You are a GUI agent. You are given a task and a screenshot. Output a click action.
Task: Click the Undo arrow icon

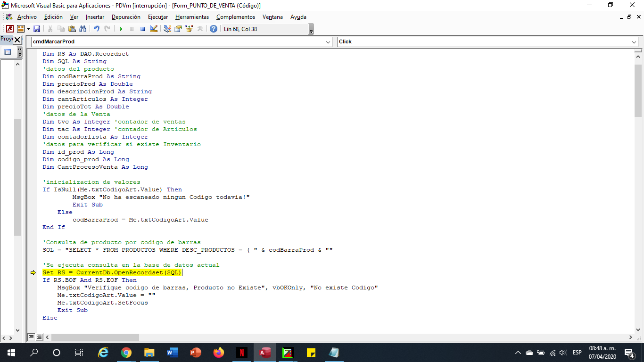click(97, 29)
